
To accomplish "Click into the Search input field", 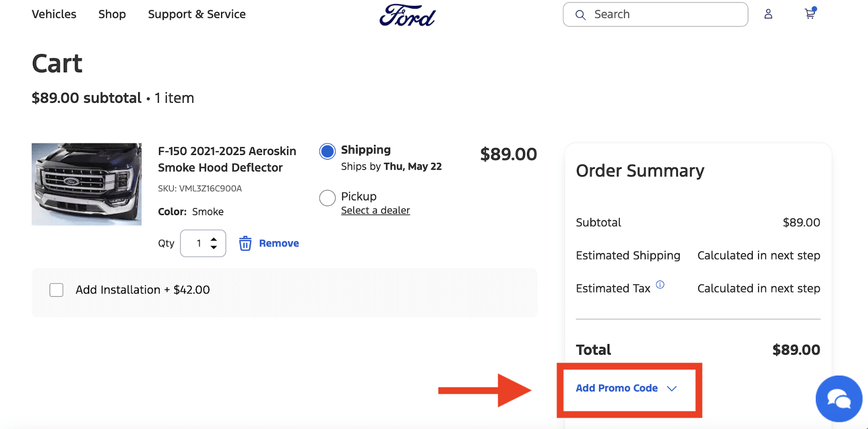I will coord(665,15).
